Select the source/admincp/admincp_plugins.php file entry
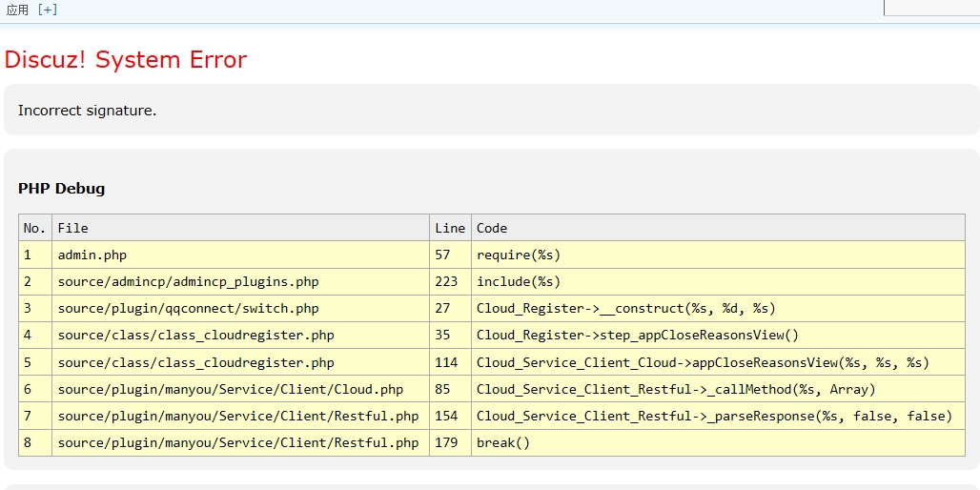Viewport: 980px width, 490px height. (188, 281)
